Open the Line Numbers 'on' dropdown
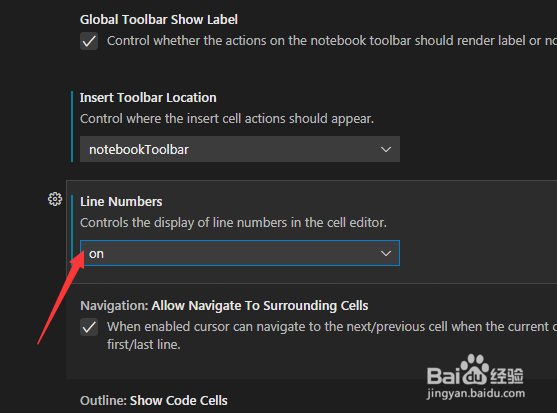The height and width of the screenshot is (413, 557). [x=240, y=253]
